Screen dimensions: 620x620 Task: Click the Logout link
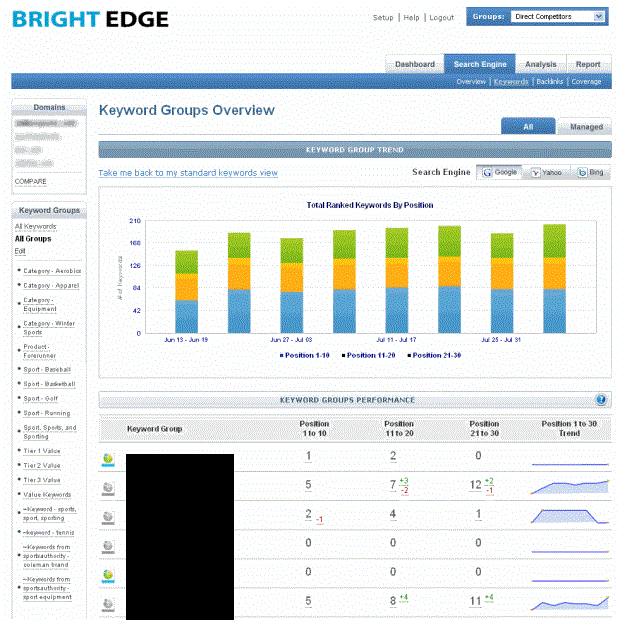(441, 17)
